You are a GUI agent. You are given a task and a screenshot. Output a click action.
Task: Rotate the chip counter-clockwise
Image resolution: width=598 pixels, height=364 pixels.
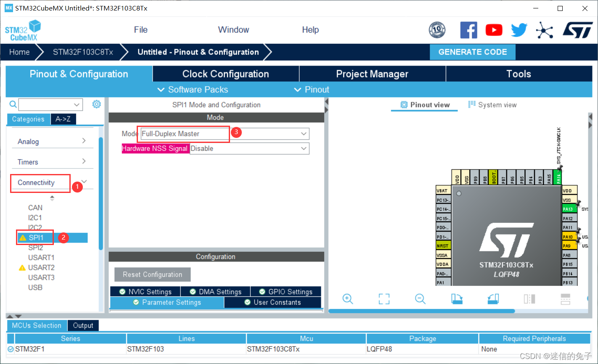click(x=493, y=299)
